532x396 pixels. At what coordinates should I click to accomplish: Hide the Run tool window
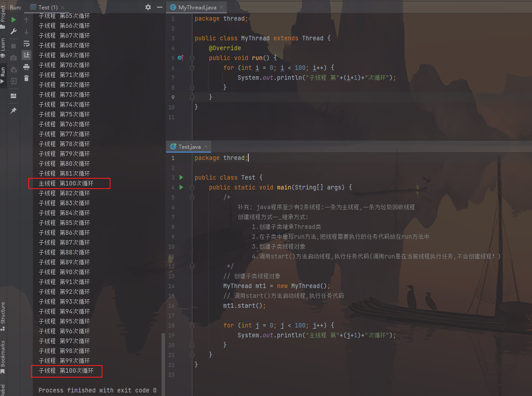coord(159,7)
